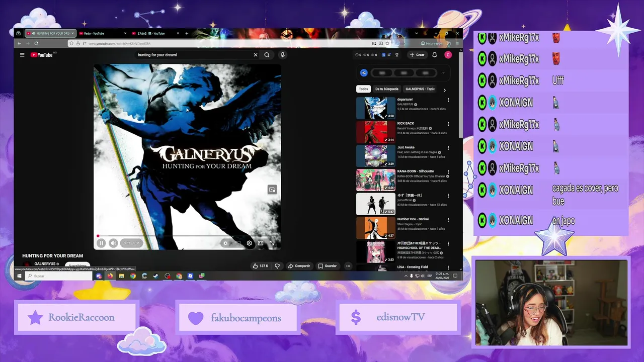The width and height of the screenshot is (644, 362).
Task: Reload the browser page
Action: [x=36, y=43]
